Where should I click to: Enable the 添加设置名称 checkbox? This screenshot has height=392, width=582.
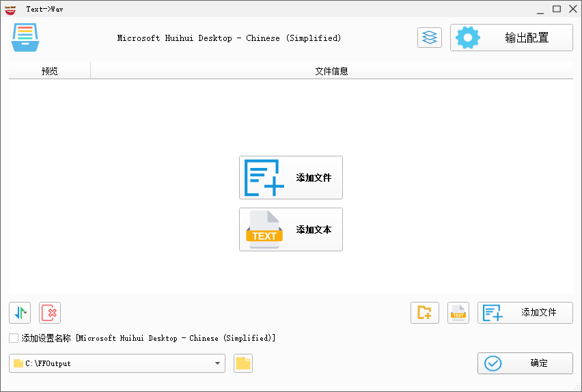14,338
